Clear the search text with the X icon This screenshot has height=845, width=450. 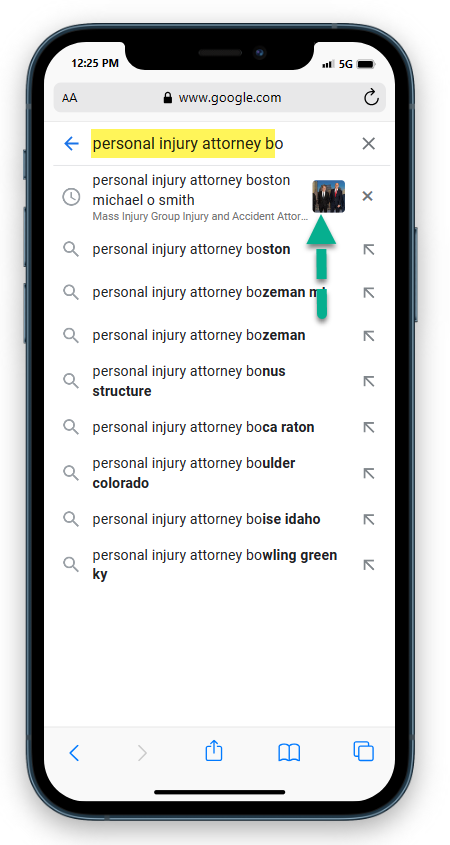pyautogui.click(x=368, y=143)
